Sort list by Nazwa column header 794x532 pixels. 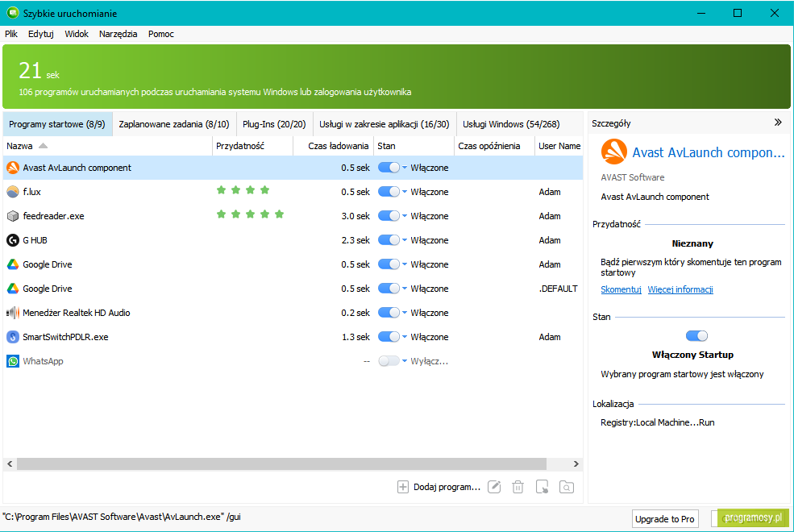[107, 146]
